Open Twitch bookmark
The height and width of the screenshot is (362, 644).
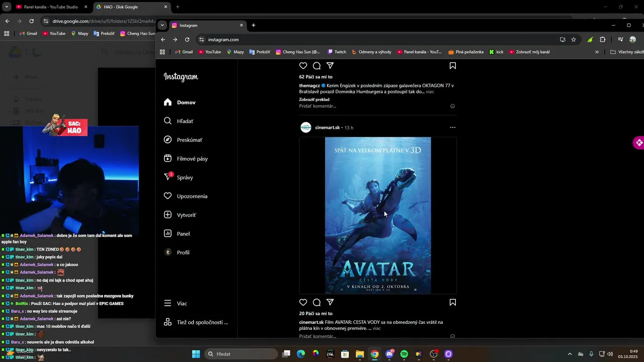coord(337,52)
